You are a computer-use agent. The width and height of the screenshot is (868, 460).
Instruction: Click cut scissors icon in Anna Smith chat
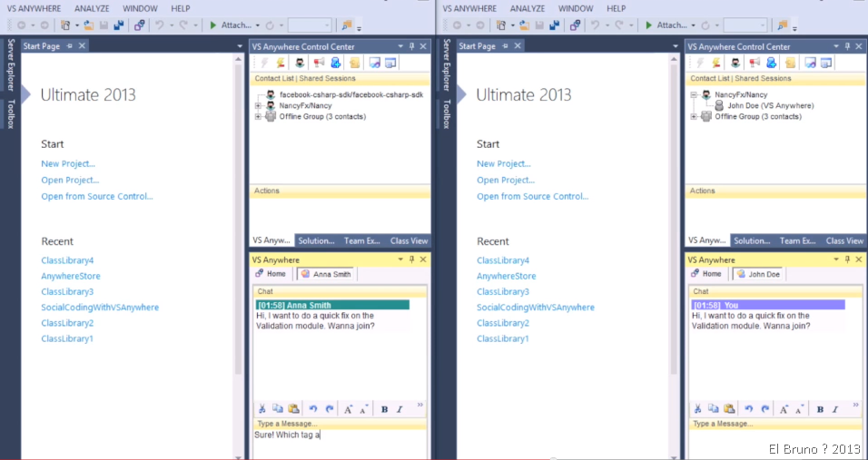pos(261,409)
